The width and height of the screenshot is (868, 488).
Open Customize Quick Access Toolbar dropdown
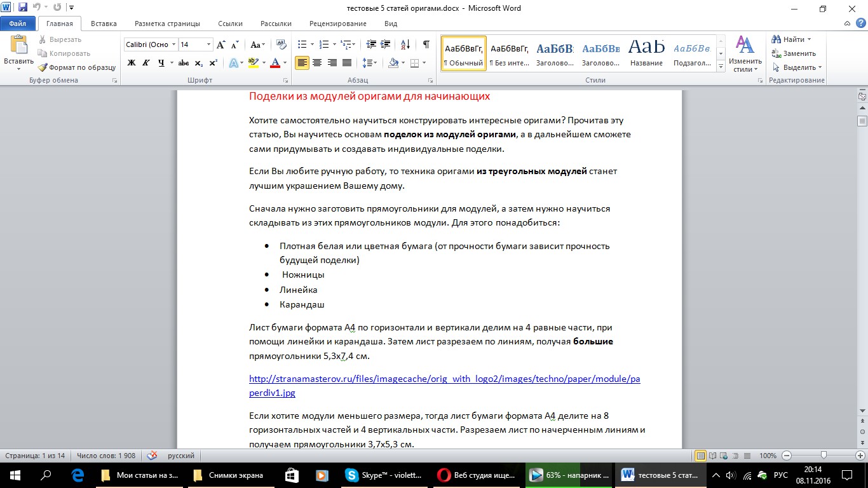coord(70,8)
